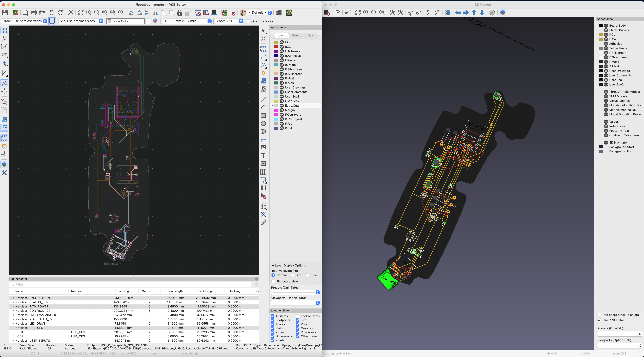Viewport: 644px width, 357px height.
Task: Select the Dim inactive layers radio
Action: [292, 275]
